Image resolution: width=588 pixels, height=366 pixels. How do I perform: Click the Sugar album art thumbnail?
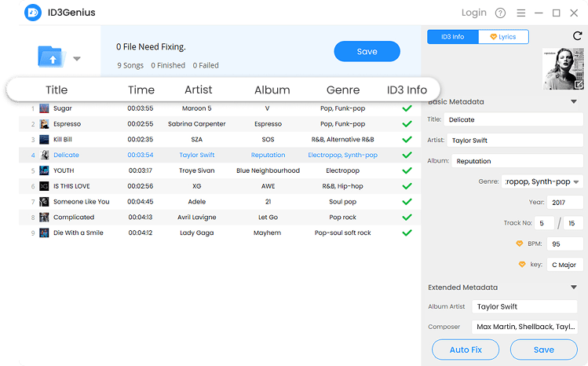click(x=44, y=108)
